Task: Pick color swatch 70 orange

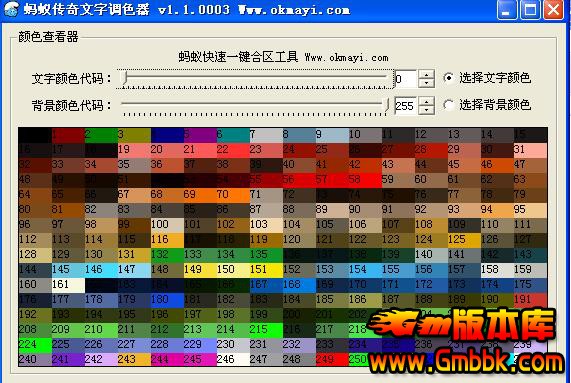Action: tap(233, 195)
